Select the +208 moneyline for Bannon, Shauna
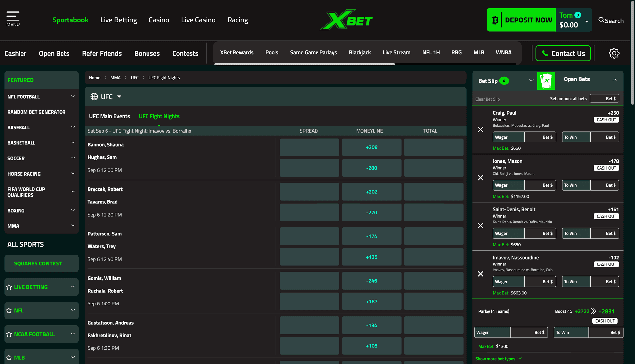 tap(371, 147)
